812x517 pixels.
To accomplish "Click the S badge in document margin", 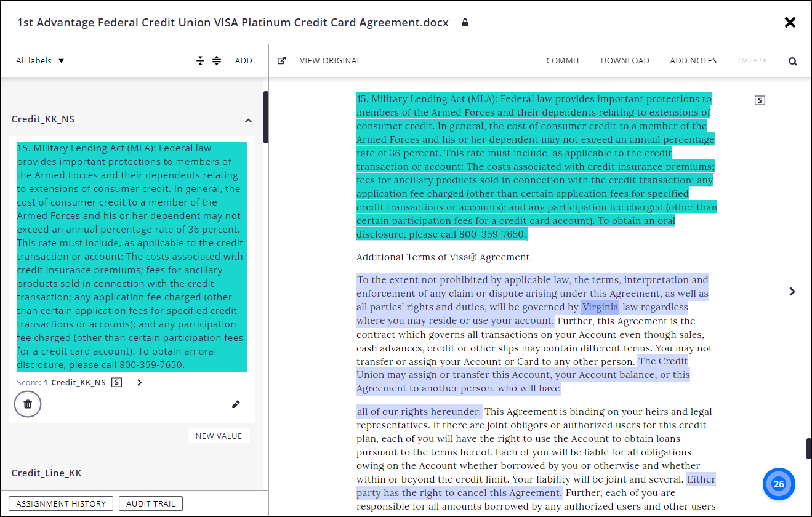I will click(x=760, y=100).
